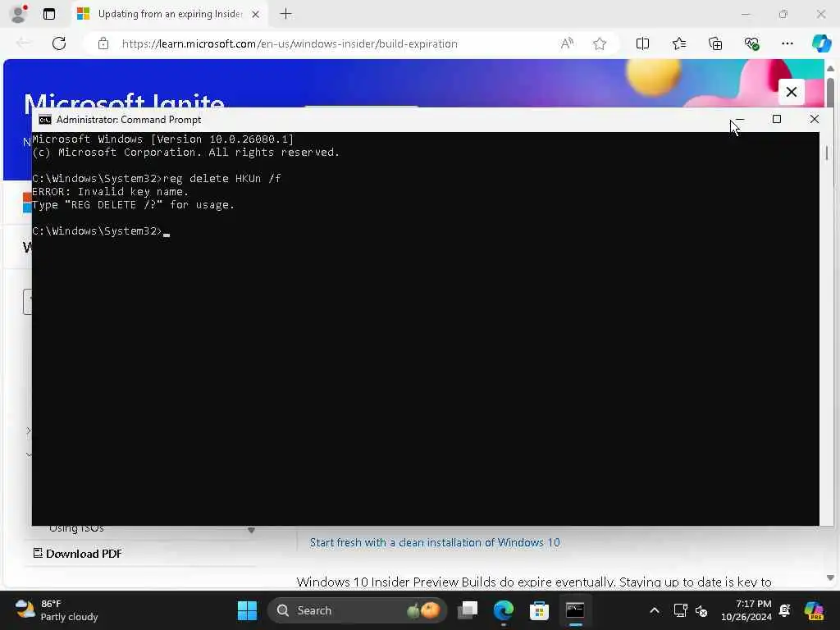The image size is (840, 630).
Task: Click page scrollbar down arrow
Action: coord(830,577)
